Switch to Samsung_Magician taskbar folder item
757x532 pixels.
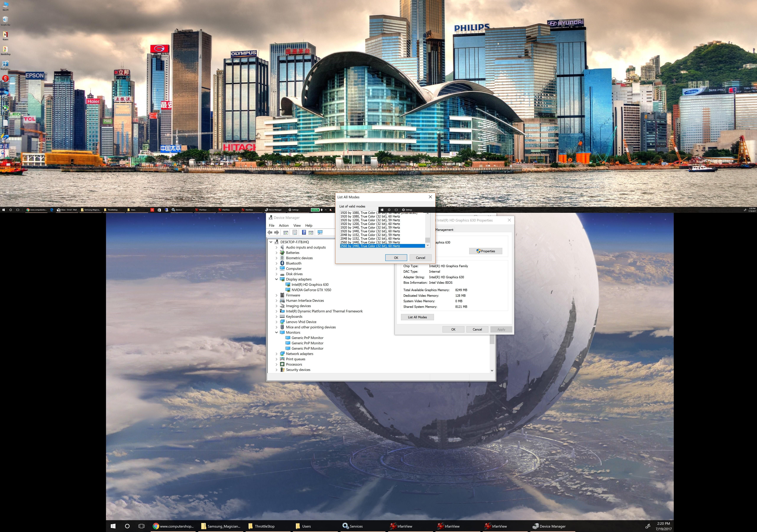tap(221, 526)
